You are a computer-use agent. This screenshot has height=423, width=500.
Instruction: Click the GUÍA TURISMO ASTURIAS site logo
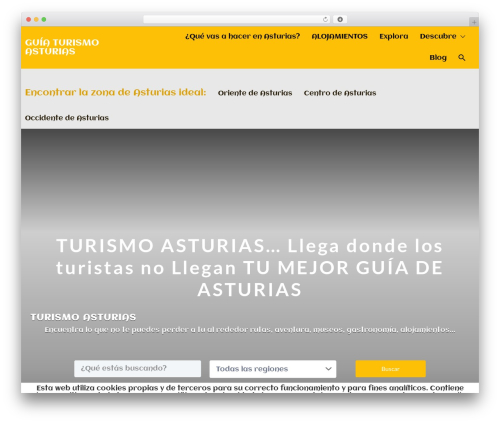coord(62,47)
